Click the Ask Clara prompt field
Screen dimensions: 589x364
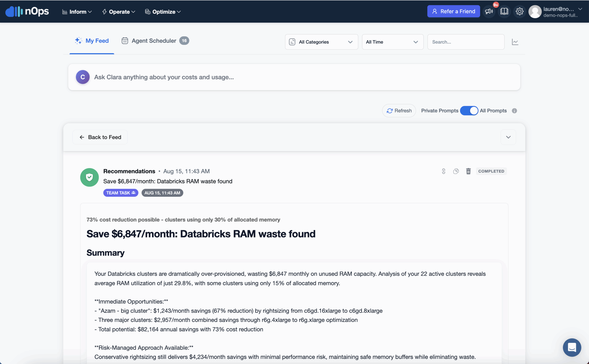coord(294,77)
